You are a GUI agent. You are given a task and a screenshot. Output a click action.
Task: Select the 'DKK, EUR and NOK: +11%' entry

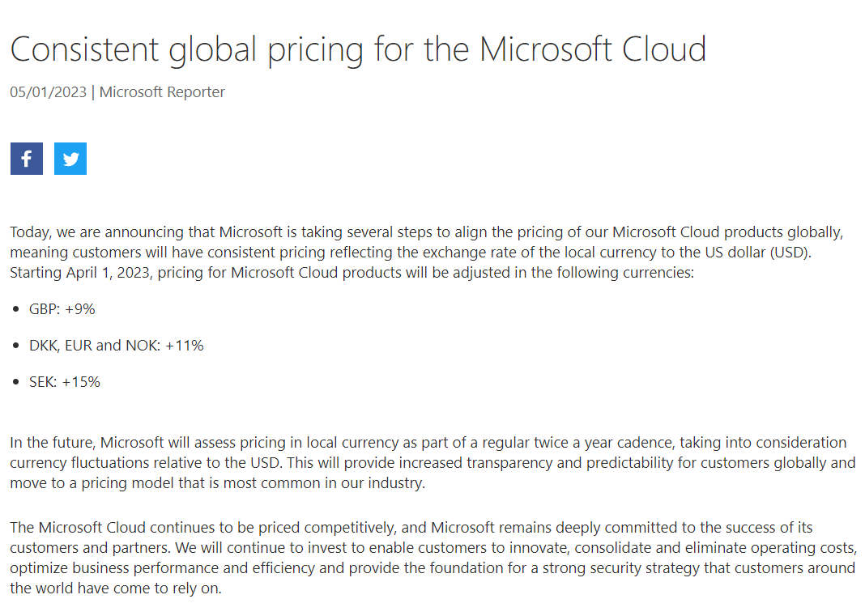coord(117,346)
